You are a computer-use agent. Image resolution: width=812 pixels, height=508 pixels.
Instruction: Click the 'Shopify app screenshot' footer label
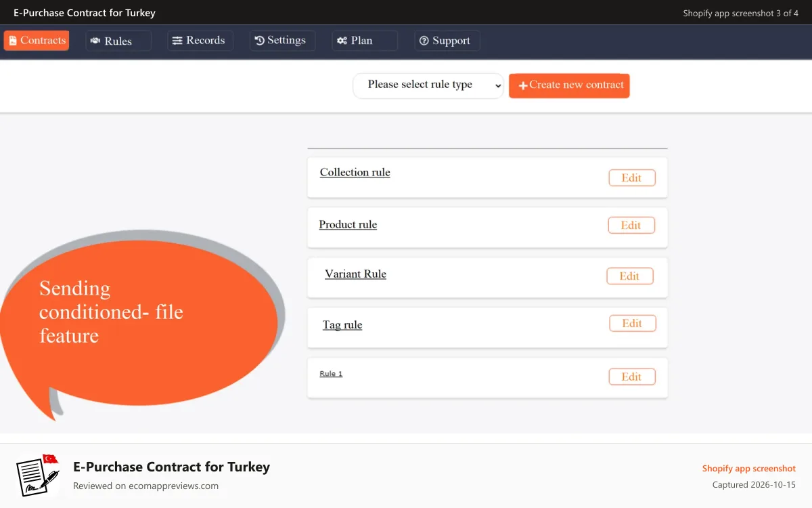pyautogui.click(x=749, y=468)
